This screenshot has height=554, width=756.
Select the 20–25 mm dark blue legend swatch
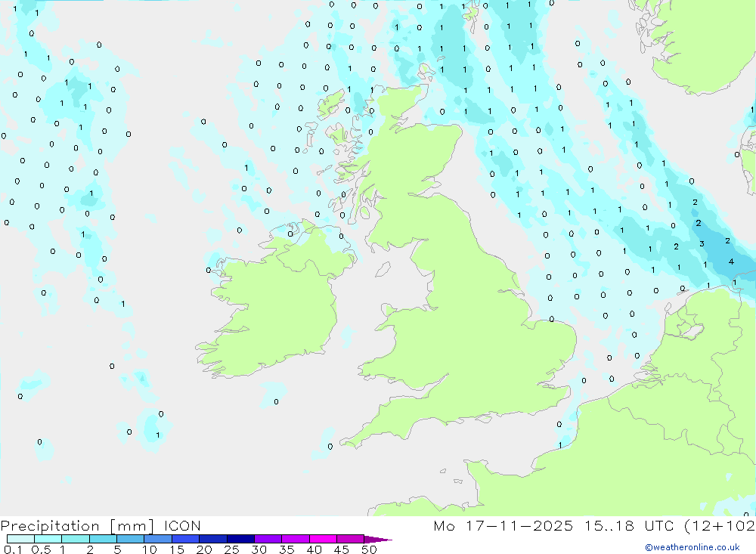[213, 539]
